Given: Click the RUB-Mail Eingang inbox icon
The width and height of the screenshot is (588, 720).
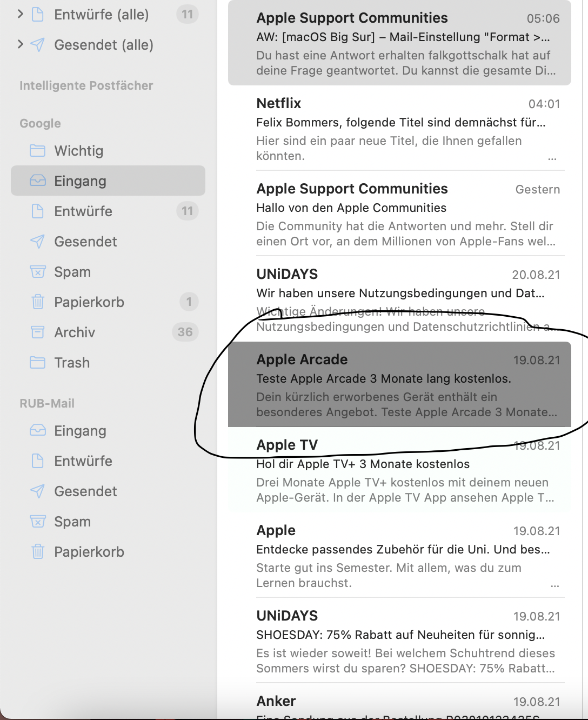Looking at the screenshot, I should pos(37,431).
